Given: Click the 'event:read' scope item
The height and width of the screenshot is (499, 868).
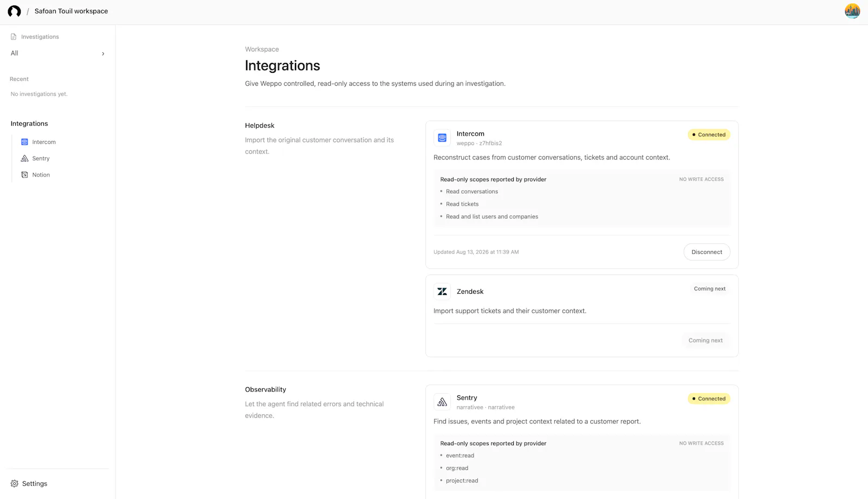Looking at the screenshot, I should 460,456.
